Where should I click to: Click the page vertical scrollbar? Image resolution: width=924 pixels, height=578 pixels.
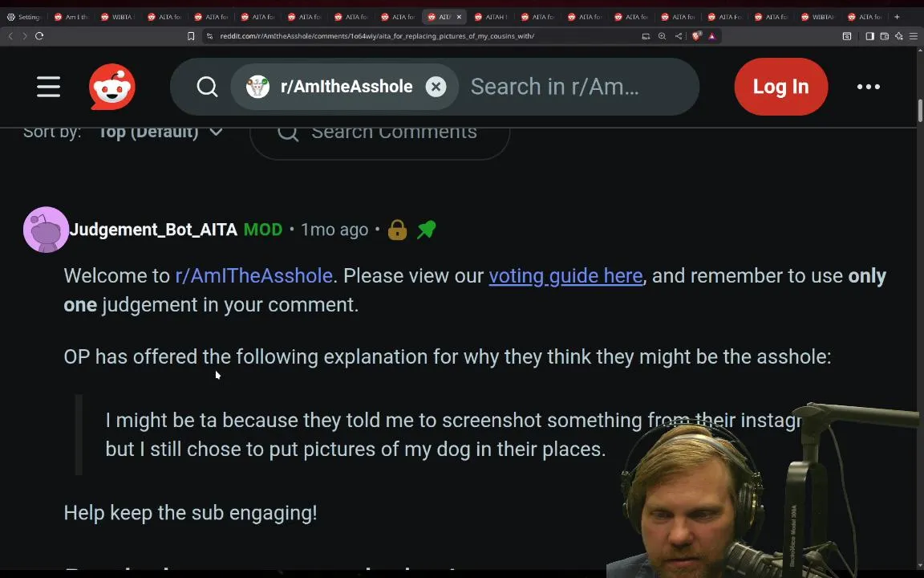coord(920,112)
